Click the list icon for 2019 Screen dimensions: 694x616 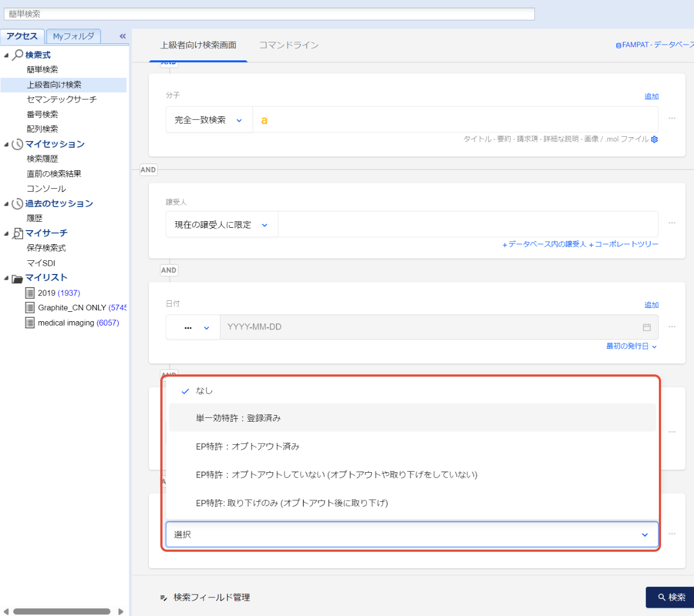[x=30, y=293]
